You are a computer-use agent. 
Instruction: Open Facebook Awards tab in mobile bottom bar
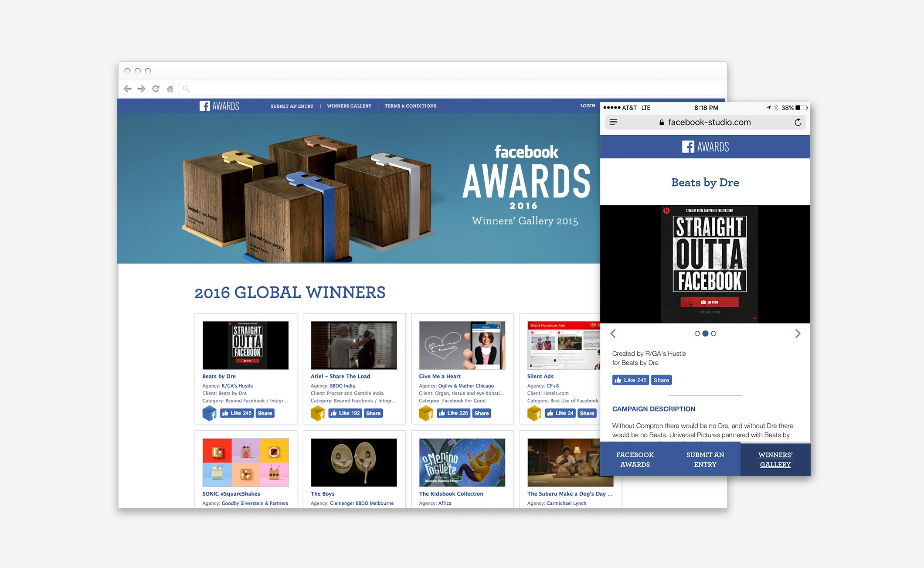click(x=635, y=459)
